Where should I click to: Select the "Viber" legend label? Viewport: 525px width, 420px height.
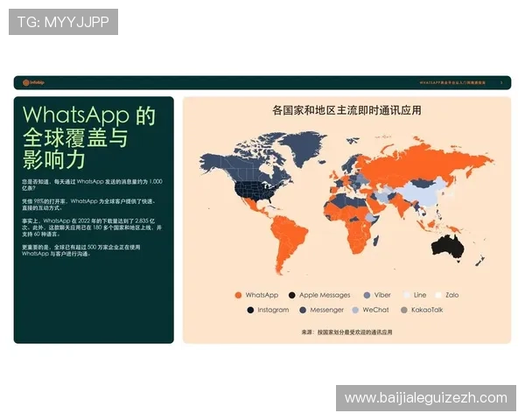382,295
